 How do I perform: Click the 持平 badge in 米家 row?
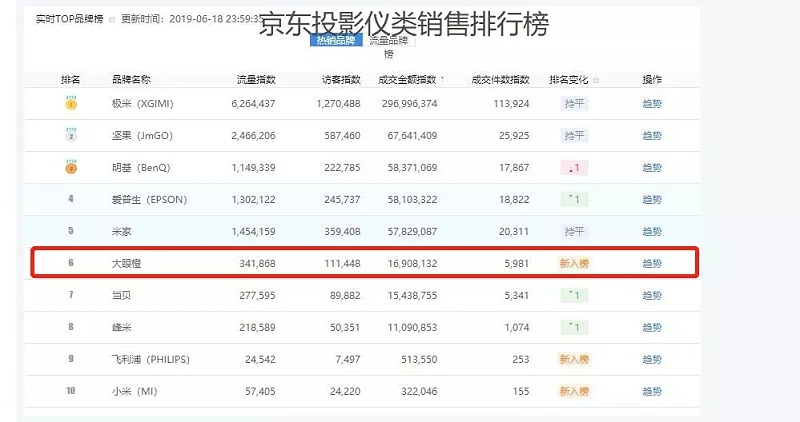(574, 232)
